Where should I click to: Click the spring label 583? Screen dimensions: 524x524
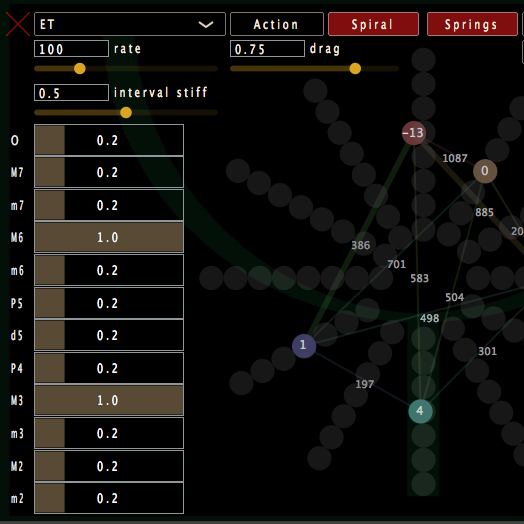[x=419, y=278]
